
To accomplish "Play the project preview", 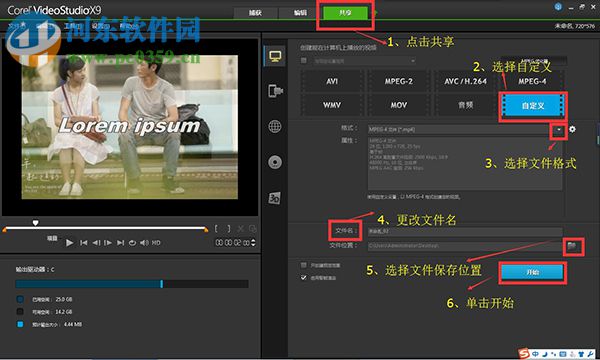I will (69, 243).
